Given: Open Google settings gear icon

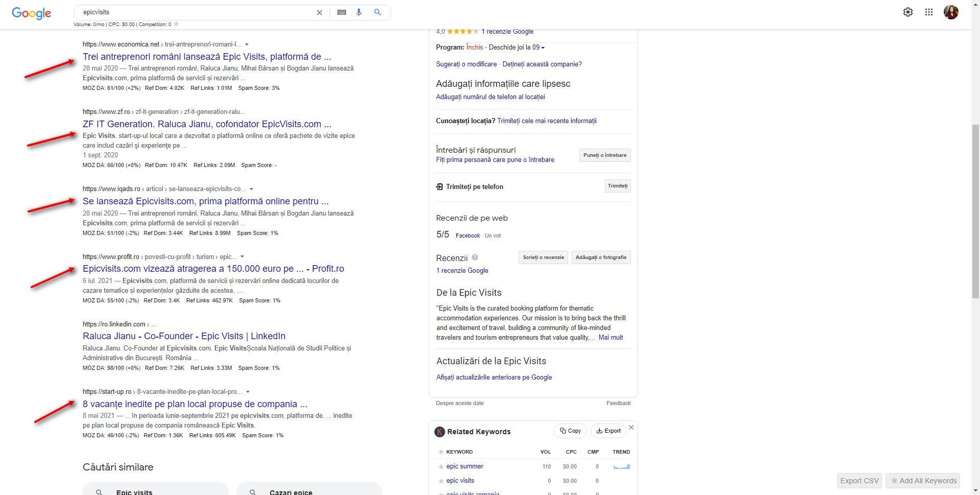Looking at the screenshot, I should (908, 12).
